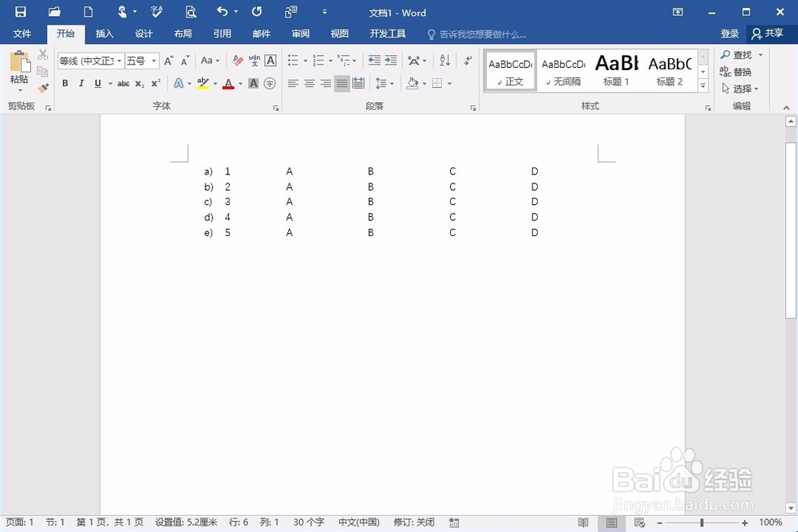This screenshot has width=798, height=532.
Task: Decrease the font size
Action: click(x=185, y=61)
